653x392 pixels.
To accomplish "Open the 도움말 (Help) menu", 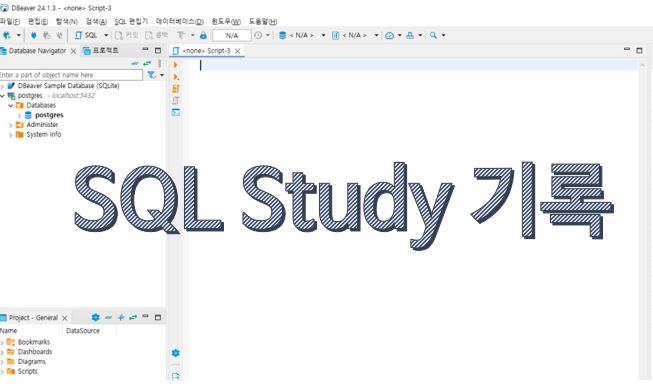I will [263, 22].
